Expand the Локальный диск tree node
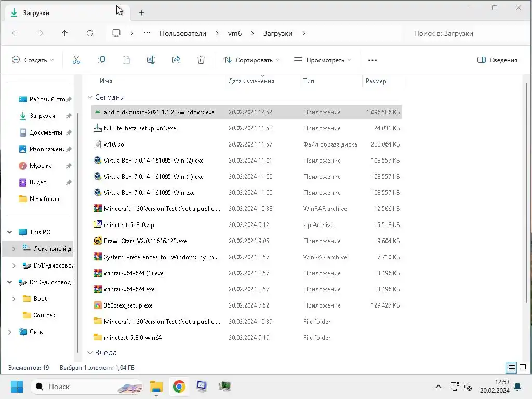 click(x=14, y=249)
